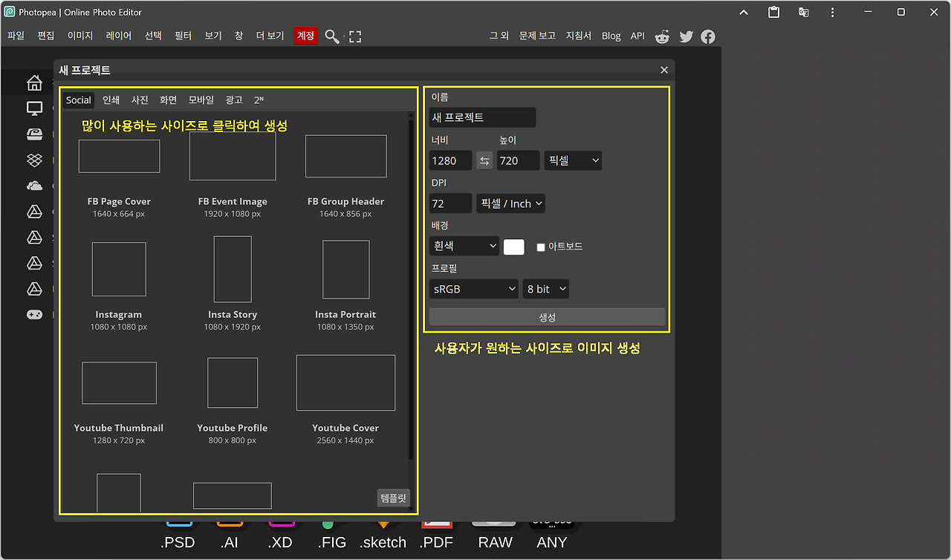Select the Youtube Thumbnail template
Image resolution: width=951 pixels, height=560 pixels.
coord(119,403)
